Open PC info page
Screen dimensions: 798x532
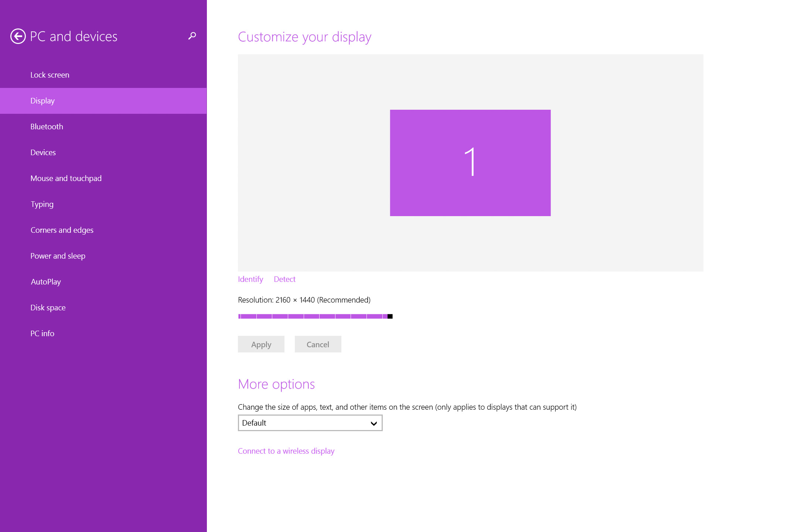click(x=103, y=334)
